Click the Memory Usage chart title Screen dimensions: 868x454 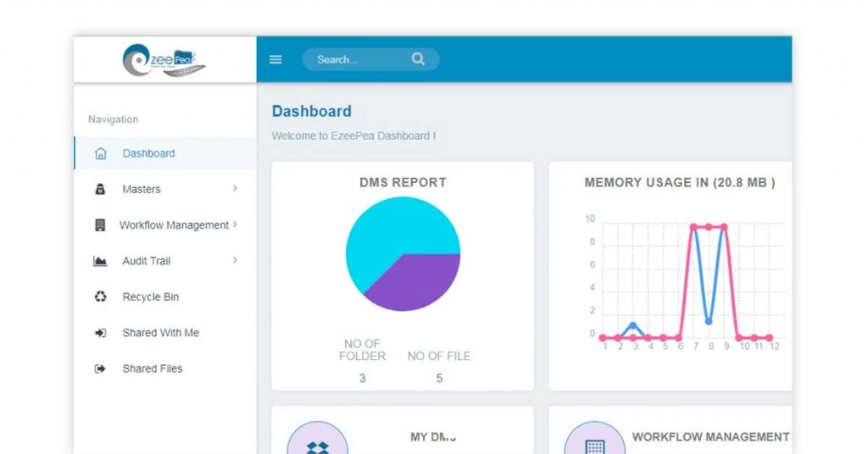(x=680, y=182)
